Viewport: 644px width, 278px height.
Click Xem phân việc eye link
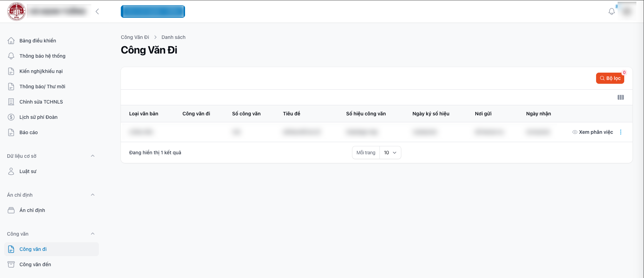click(x=593, y=132)
